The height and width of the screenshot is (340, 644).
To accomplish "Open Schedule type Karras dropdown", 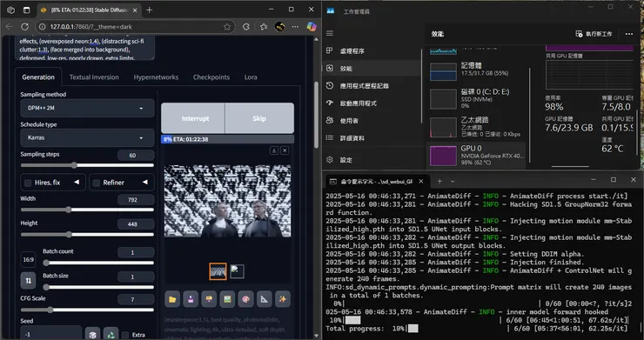I will tap(88, 137).
